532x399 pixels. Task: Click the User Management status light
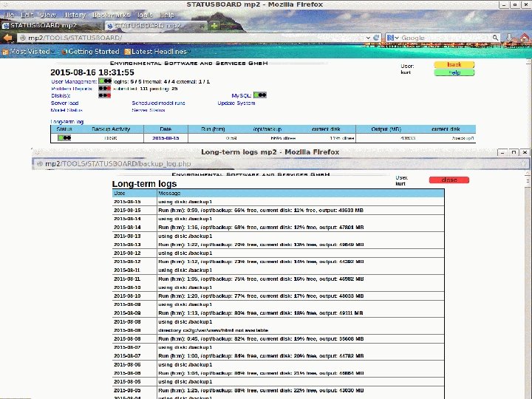click(105, 81)
